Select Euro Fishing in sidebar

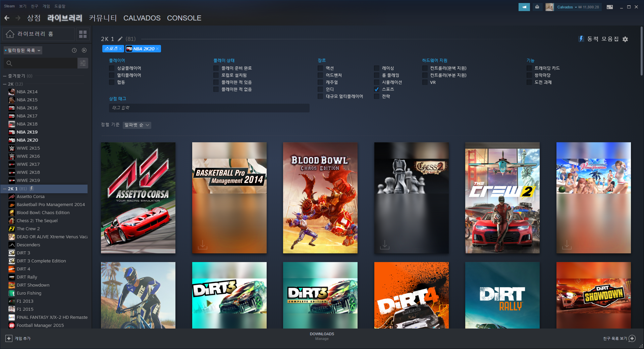click(x=29, y=293)
